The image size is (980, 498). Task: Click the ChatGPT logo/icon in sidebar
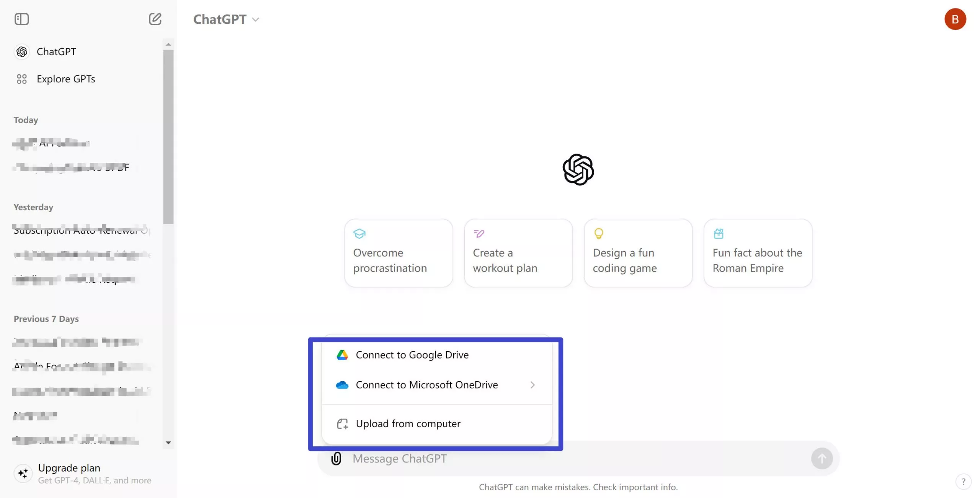click(21, 51)
